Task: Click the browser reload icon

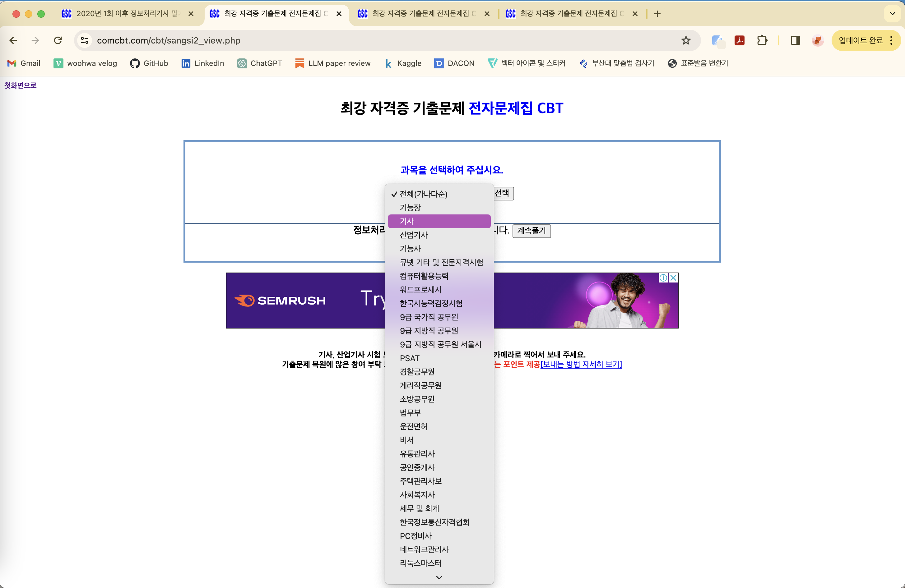Action: tap(58, 40)
